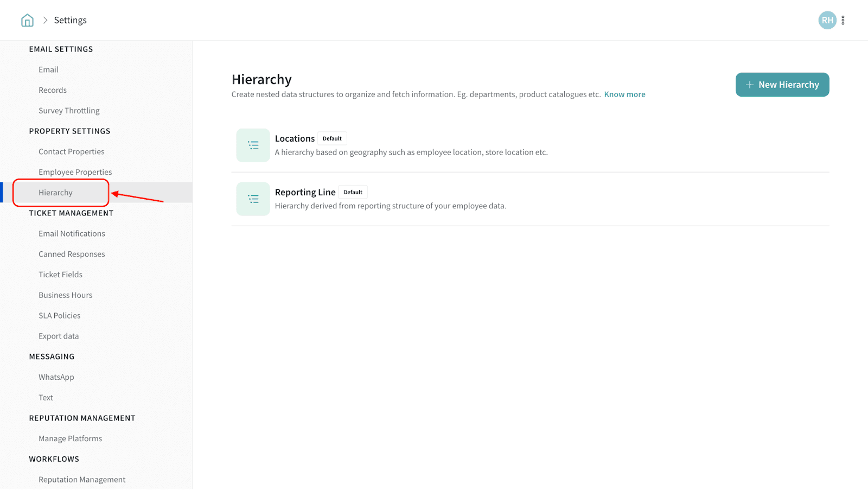Open Canned Responses settings
Viewport: 868px width, 490px height.
(x=72, y=254)
